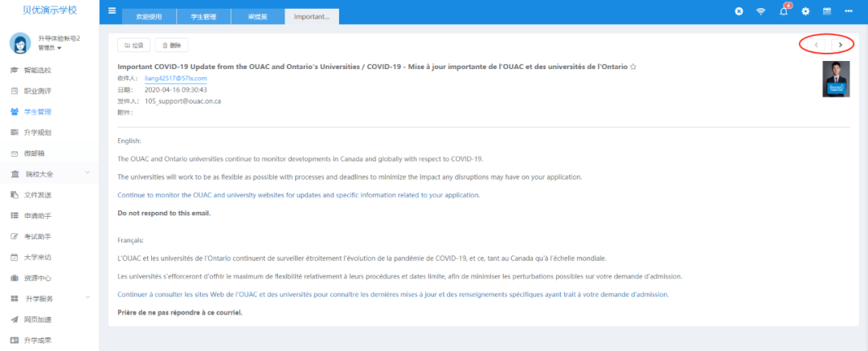Expand the 升学服务 sidebar submenu
Screen dimensions: 868x351
(88, 299)
